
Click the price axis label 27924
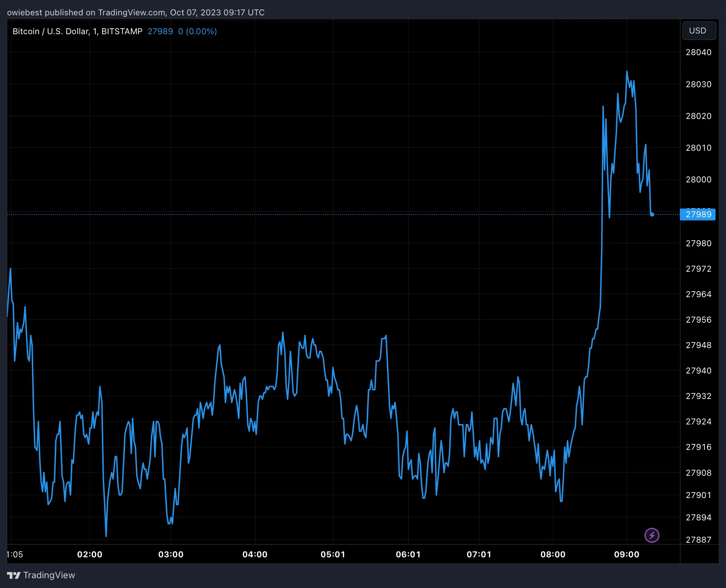point(698,422)
